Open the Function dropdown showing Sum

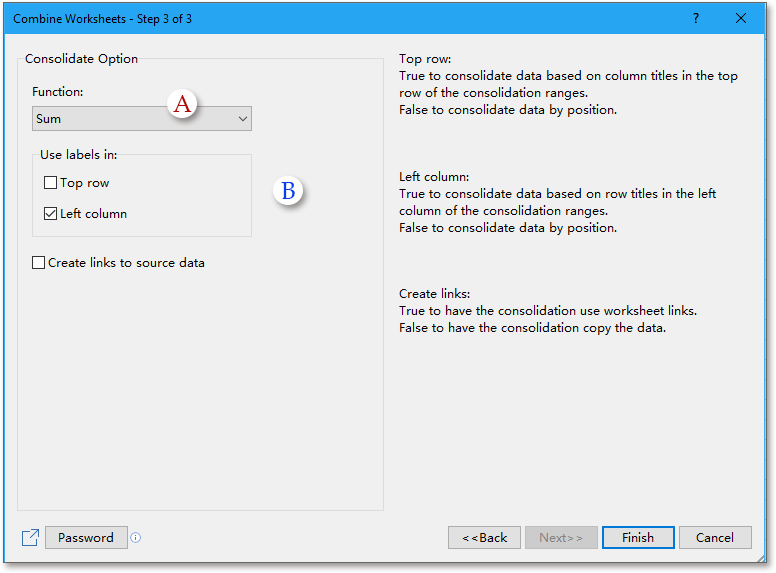(141, 119)
